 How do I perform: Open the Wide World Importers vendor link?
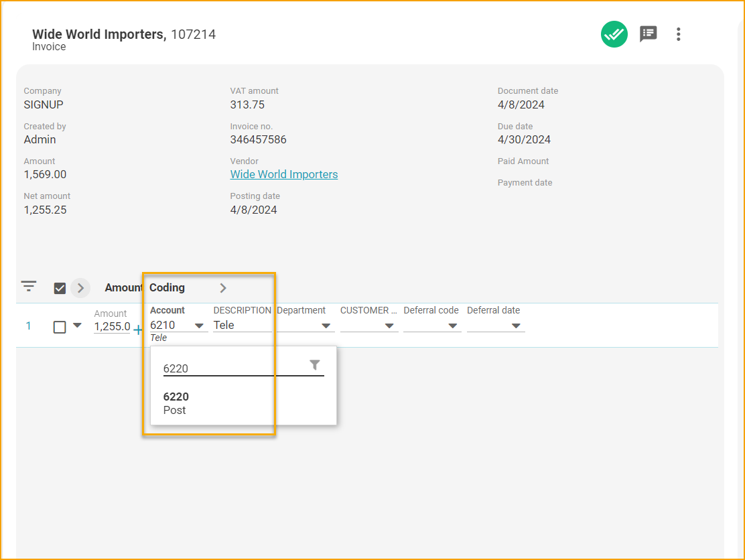[x=283, y=174]
